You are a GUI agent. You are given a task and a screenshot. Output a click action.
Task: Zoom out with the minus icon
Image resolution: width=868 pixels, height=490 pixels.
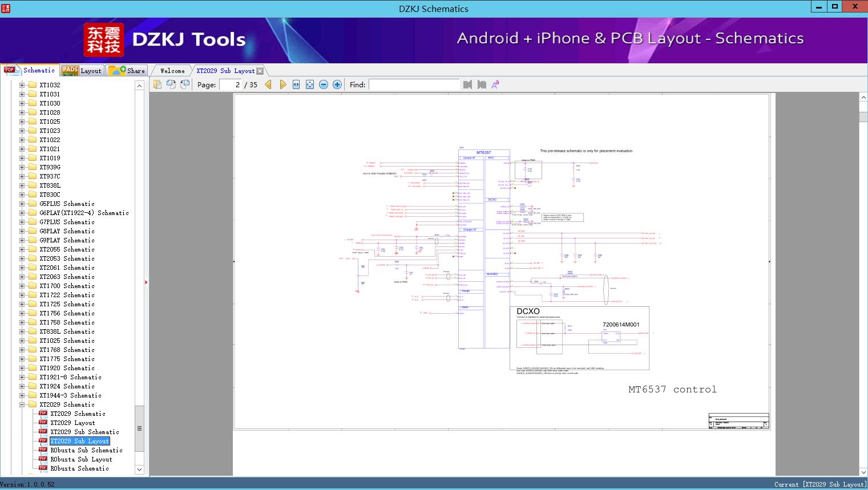(x=324, y=84)
